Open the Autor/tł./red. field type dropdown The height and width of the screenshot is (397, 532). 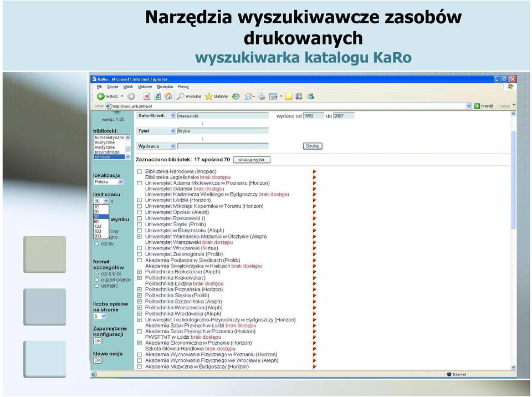173,116
